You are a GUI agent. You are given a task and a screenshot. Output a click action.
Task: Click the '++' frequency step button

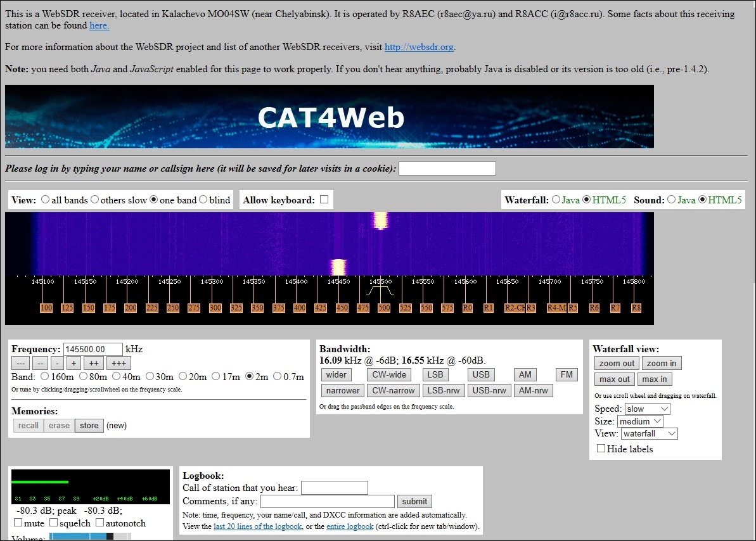(94, 363)
